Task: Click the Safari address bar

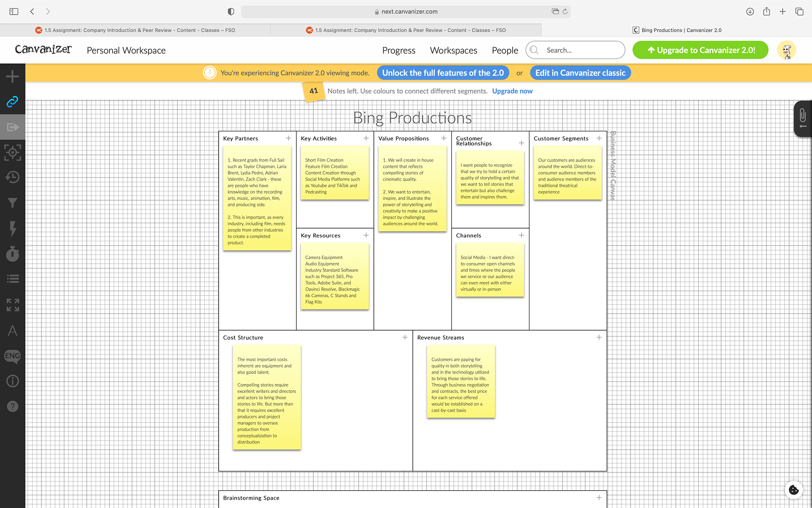Action: click(406, 11)
